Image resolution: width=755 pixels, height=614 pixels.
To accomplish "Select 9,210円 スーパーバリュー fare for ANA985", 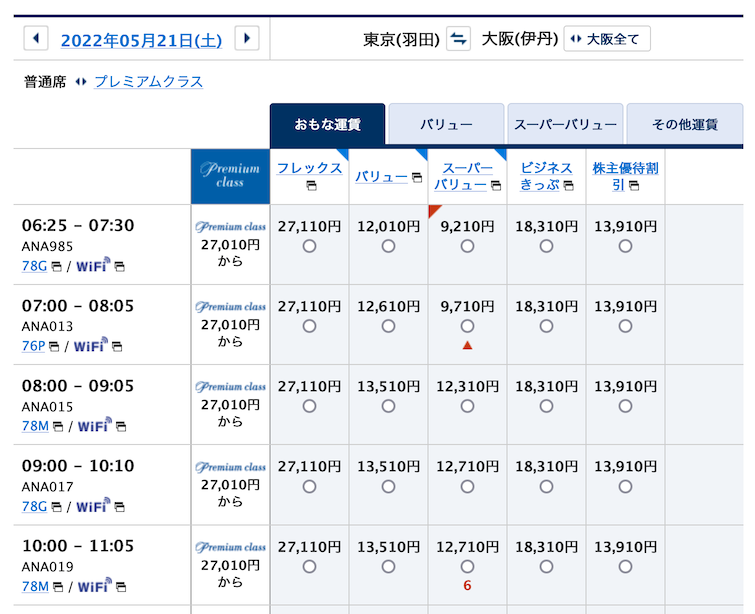I will click(467, 246).
